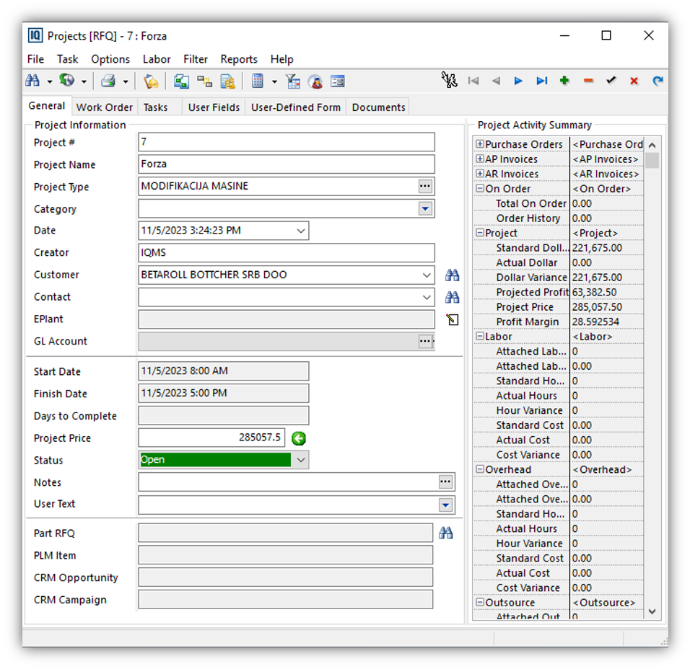Go to the next record arrow

(518, 81)
